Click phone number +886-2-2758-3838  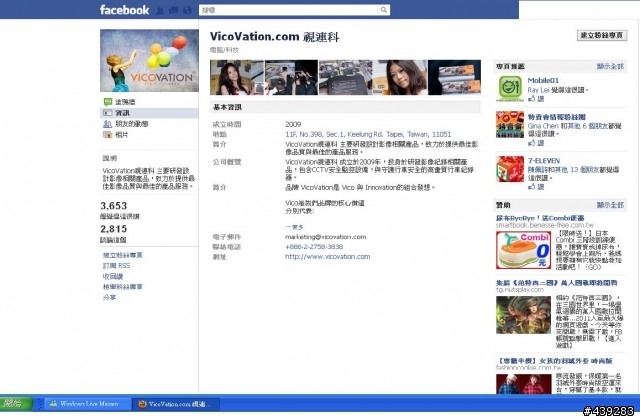pos(314,247)
